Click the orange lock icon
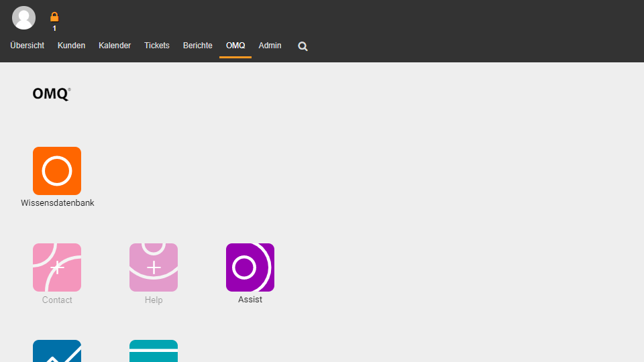This screenshot has width=644, height=362. pyautogui.click(x=54, y=17)
